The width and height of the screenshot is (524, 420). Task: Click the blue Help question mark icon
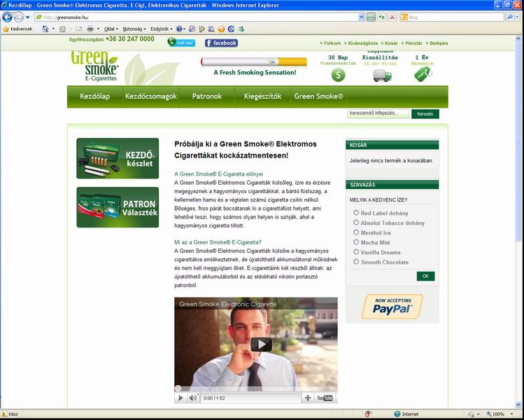[179, 29]
